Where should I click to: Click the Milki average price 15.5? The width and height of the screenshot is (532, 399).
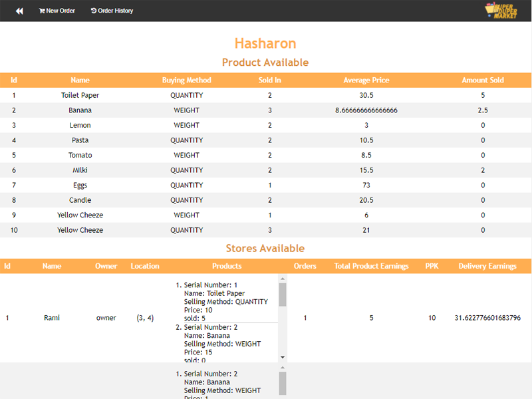point(366,170)
